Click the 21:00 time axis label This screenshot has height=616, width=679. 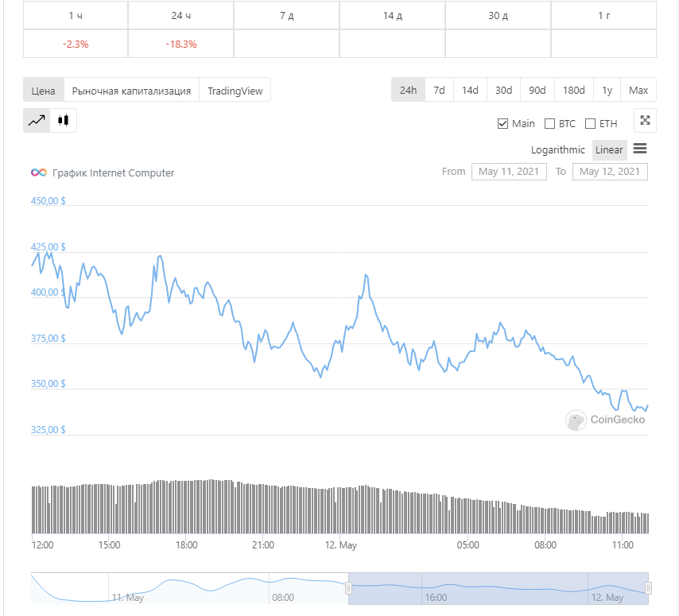tap(263, 545)
